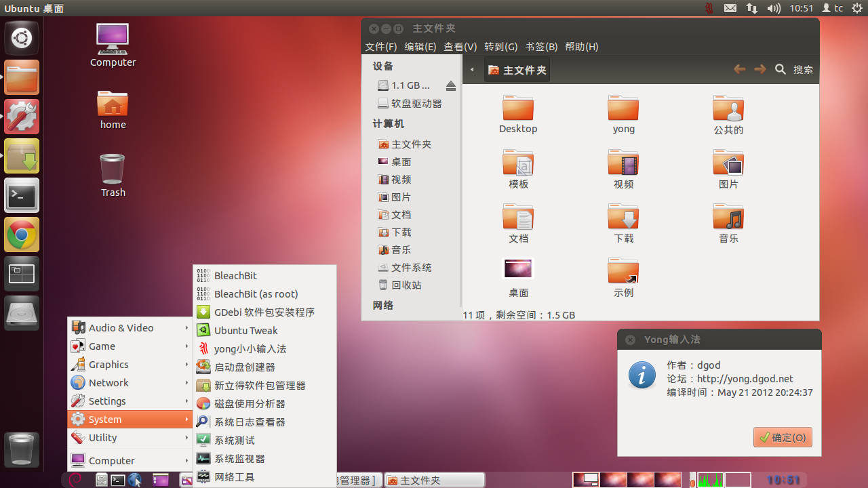Open the 模板 folder
868x488 pixels.
pyautogui.click(x=518, y=169)
